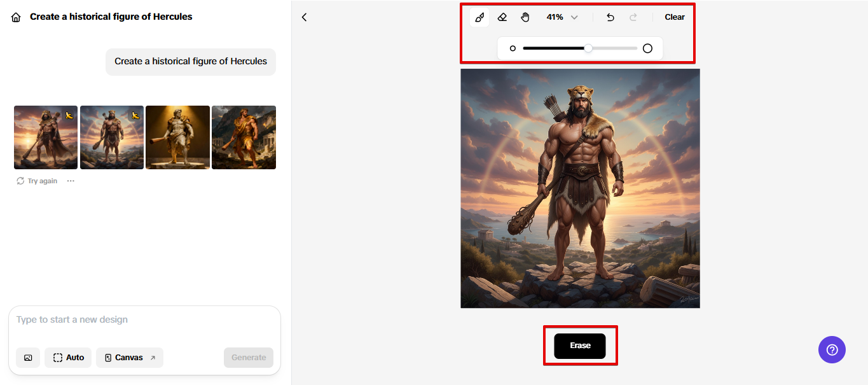Go back using the left chevron arrow

point(304,17)
